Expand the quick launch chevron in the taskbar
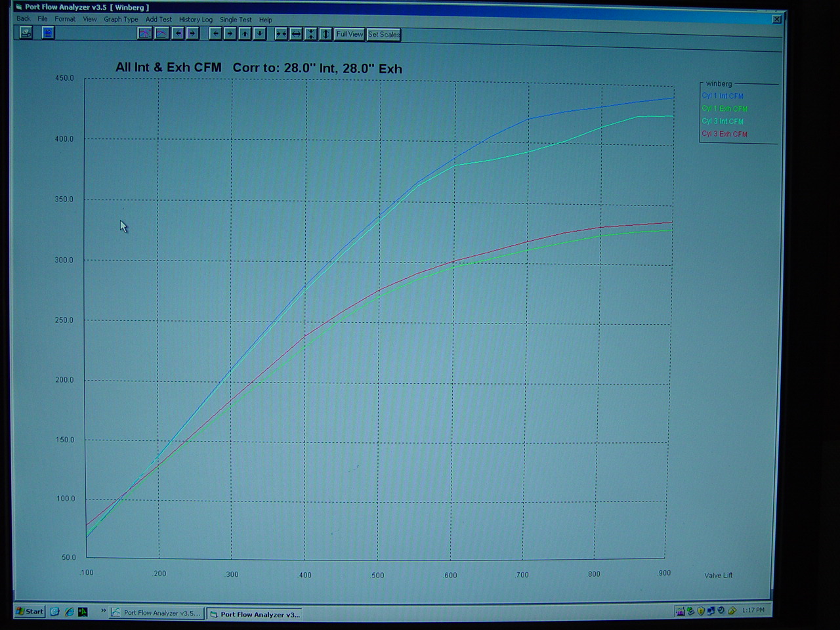840x630 pixels. click(103, 611)
